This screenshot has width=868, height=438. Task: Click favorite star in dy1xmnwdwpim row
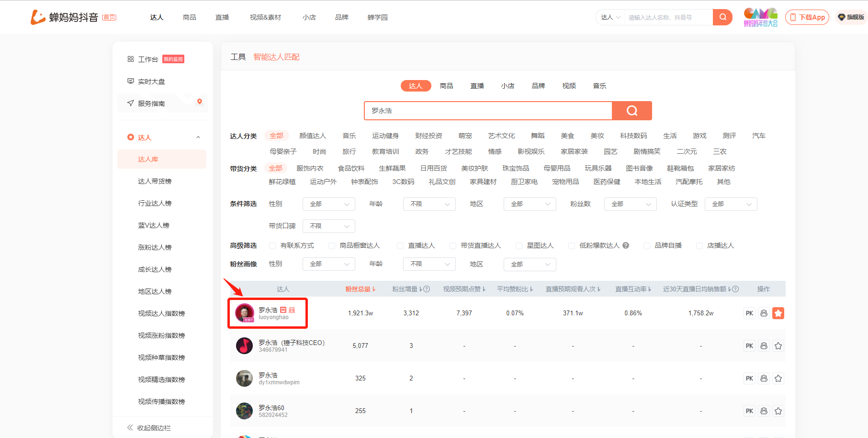778,378
